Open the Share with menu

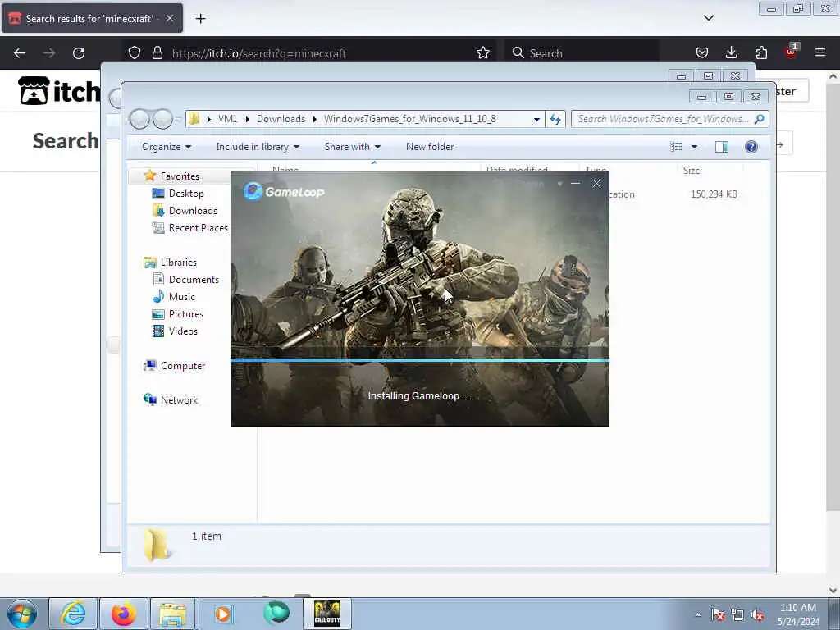point(352,147)
